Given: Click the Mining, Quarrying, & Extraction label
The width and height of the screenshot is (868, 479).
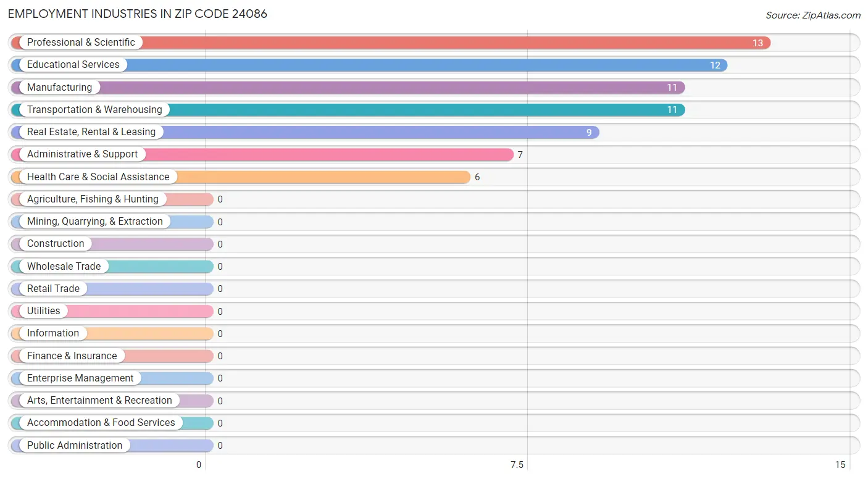Looking at the screenshot, I should click(x=95, y=222).
